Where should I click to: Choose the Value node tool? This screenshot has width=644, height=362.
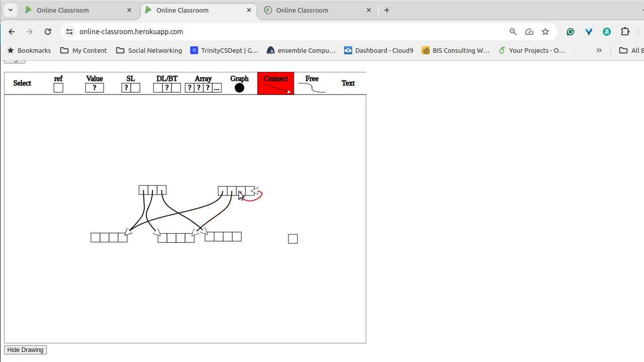pyautogui.click(x=95, y=83)
